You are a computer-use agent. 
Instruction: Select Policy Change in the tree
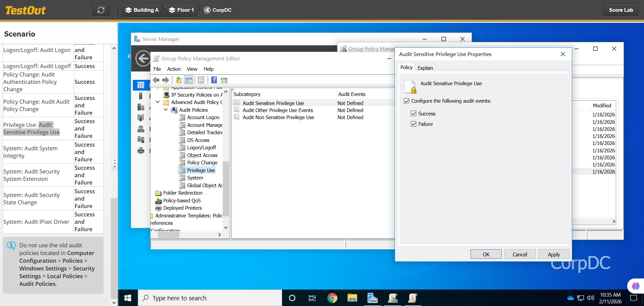click(202, 163)
